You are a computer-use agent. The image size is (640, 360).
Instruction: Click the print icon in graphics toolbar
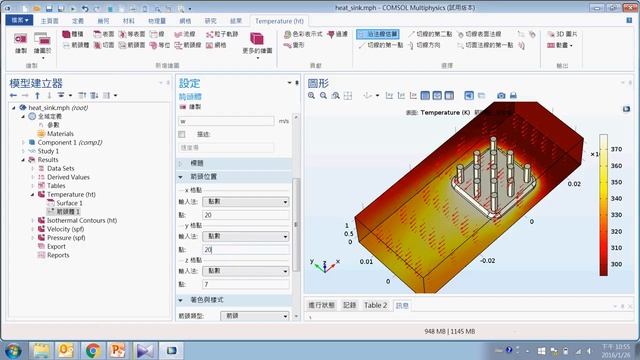(x=513, y=96)
